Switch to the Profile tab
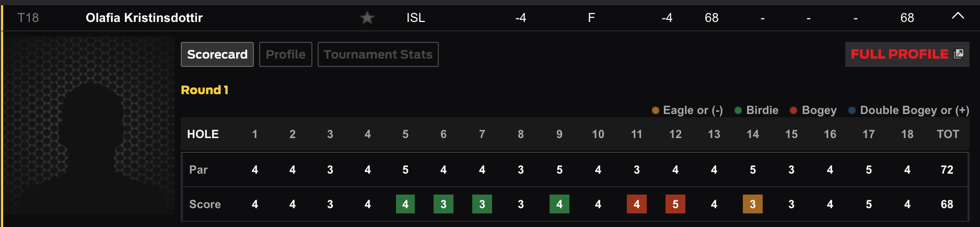This screenshot has height=227, width=980. pyautogui.click(x=286, y=54)
